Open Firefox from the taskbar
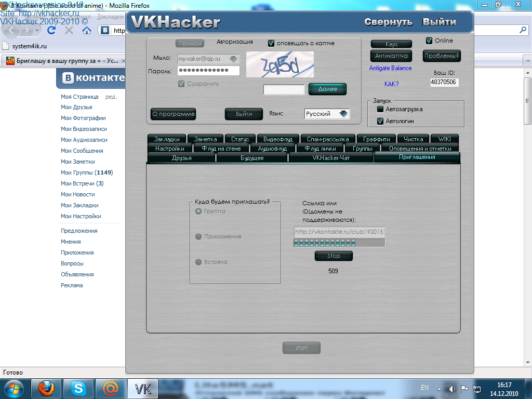The height and width of the screenshot is (399, 532). tap(46, 389)
